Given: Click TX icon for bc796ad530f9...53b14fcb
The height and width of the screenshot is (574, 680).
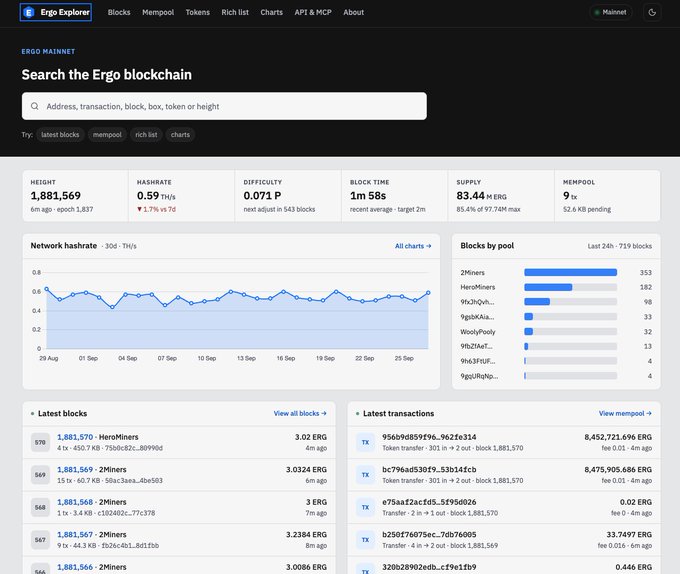Looking at the screenshot, I should click(366, 475).
